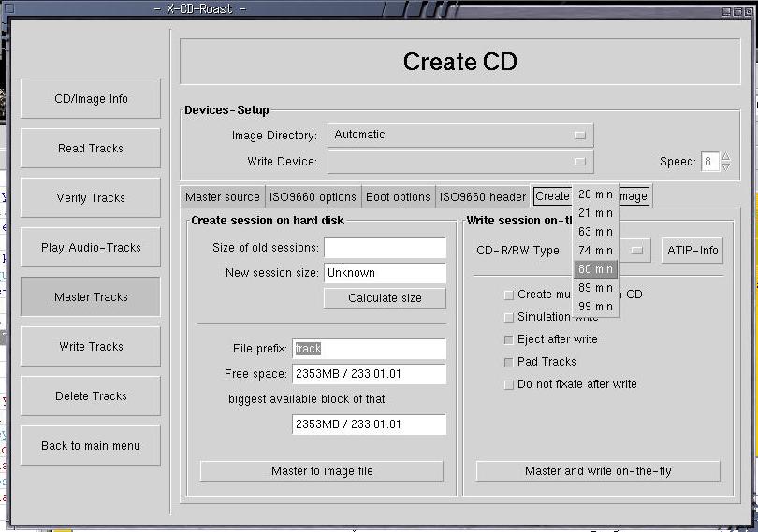Click Calculate size button

click(x=385, y=298)
